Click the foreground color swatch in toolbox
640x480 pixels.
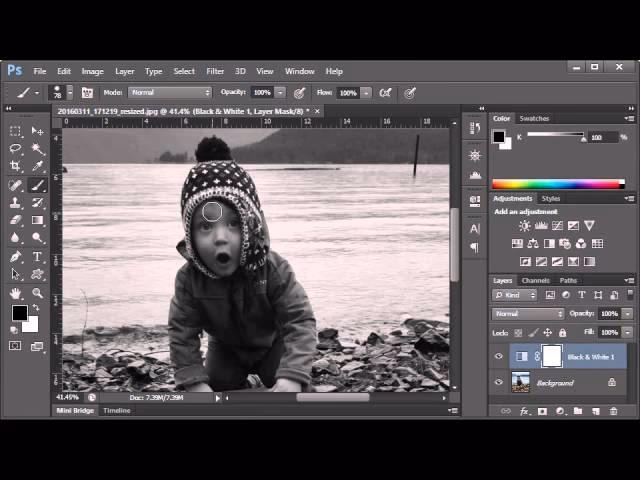click(x=19, y=313)
